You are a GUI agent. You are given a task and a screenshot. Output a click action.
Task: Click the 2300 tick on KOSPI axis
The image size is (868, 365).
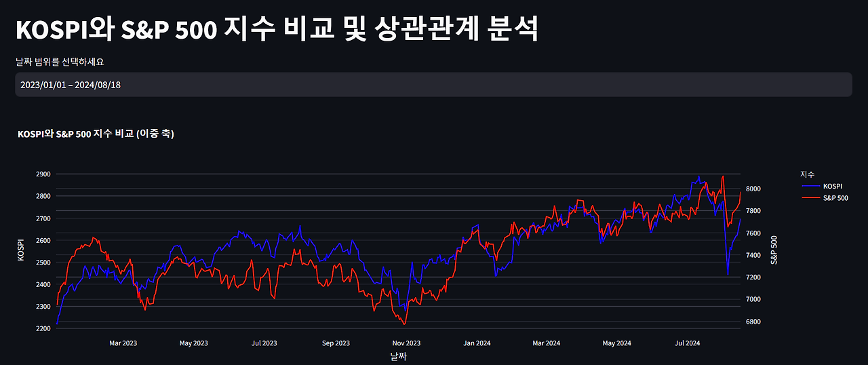[x=42, y=307]
